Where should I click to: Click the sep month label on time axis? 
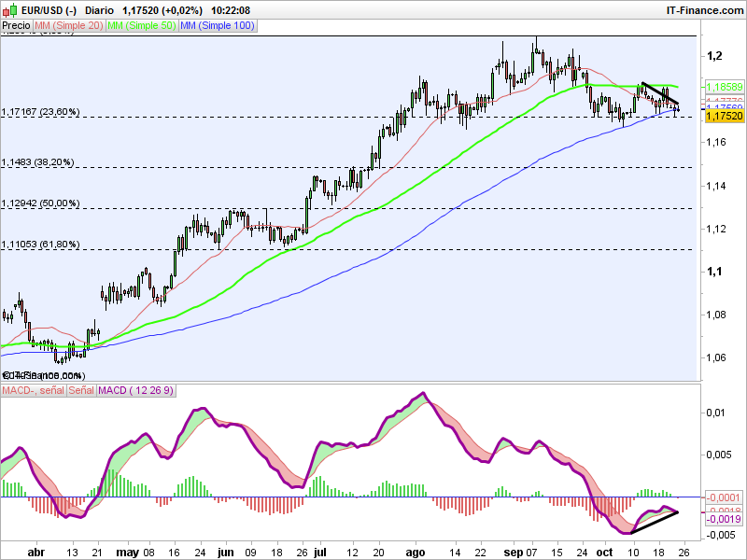coord(513,553)
